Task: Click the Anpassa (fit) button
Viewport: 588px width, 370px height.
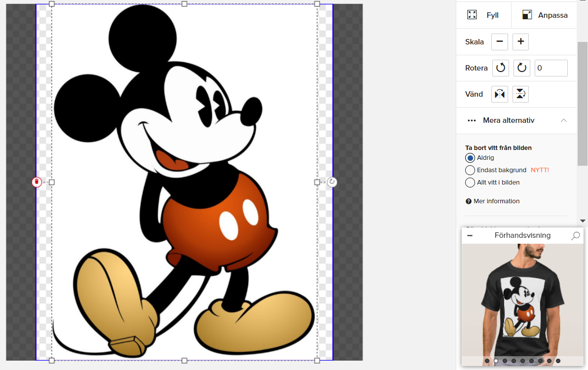Action: pyautogui.click(x=544, y=15)
